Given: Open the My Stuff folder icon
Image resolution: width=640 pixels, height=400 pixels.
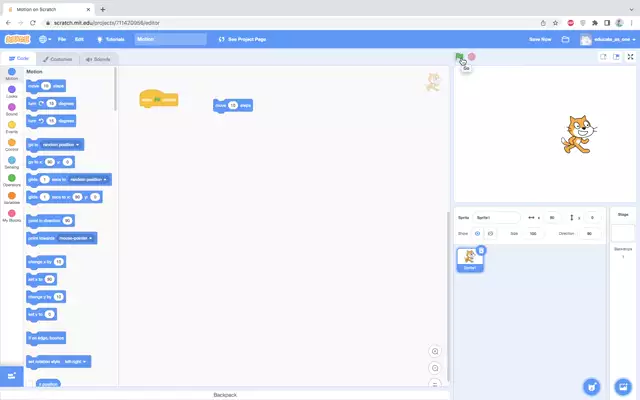Looking at the screenshot, I should pos(565,39).
